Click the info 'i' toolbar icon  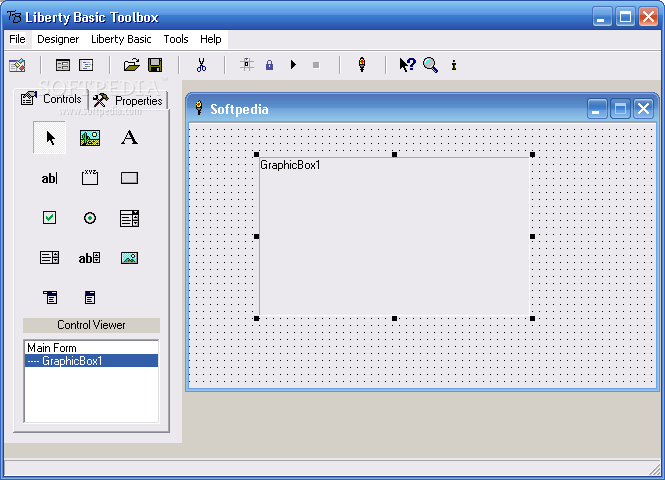pyautogui.click(x=454, y=65)
